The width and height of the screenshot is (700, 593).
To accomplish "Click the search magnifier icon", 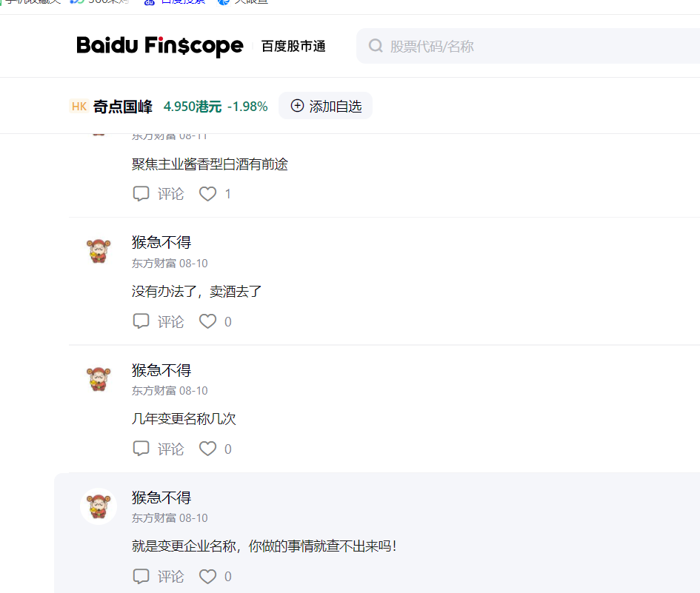I will 376,46.
